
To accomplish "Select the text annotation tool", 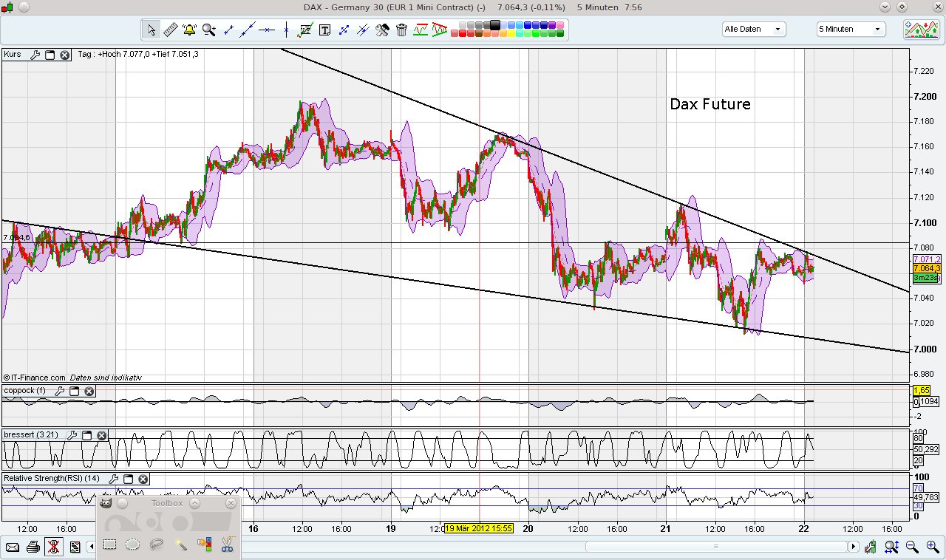I will point(324,30).
